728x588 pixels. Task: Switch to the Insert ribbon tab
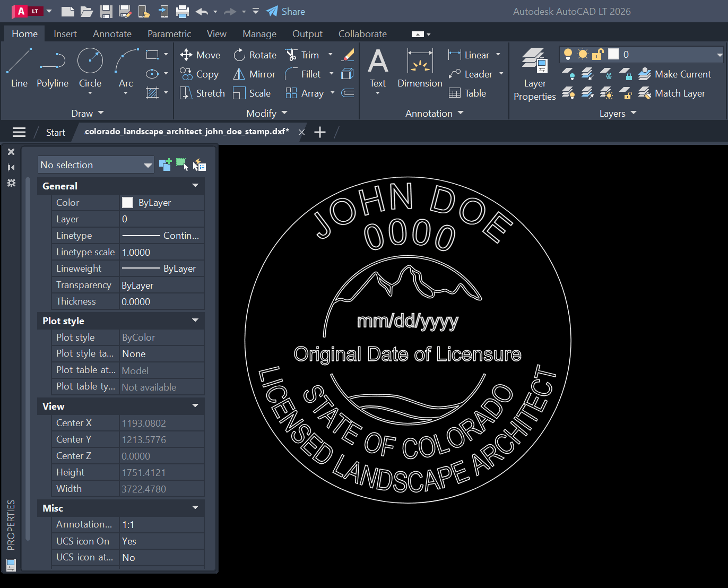[x=65, y=33]
